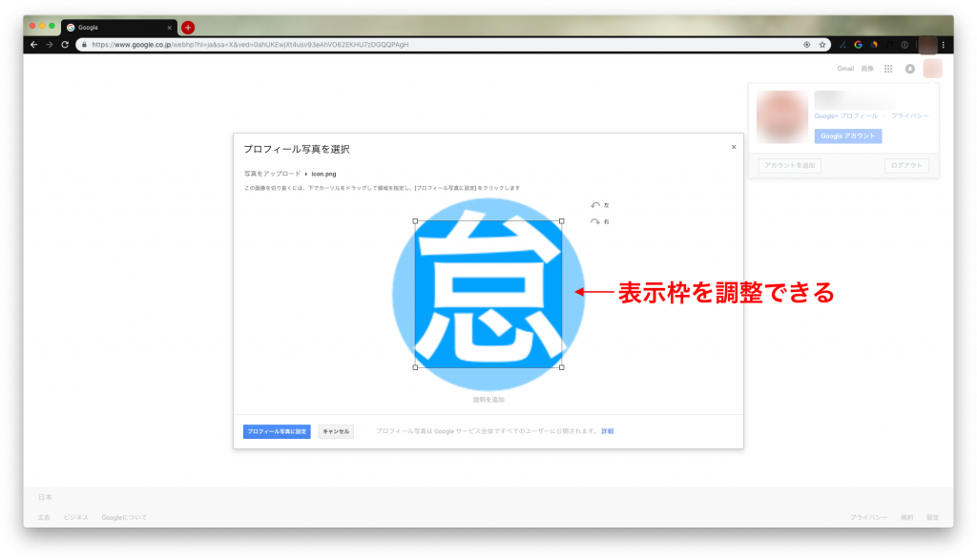
Task: Open the Chrome three-dot menu
Action: pyautogui.click(x=944, y=45)
